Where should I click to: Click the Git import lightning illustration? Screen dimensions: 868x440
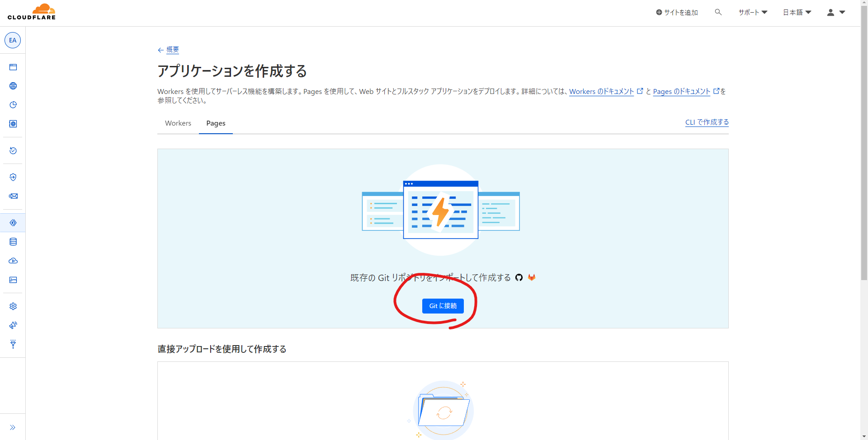coord(441,210)
